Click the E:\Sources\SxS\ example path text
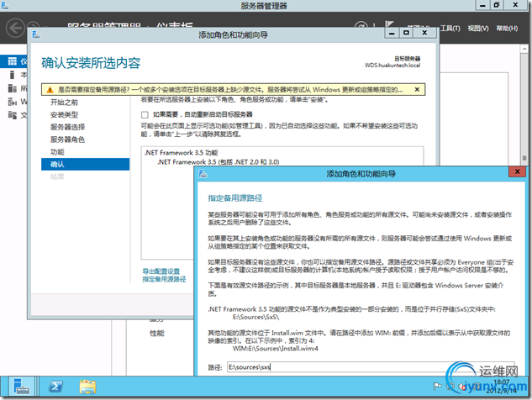Screen dimensions: 532x400 point(255,317)
